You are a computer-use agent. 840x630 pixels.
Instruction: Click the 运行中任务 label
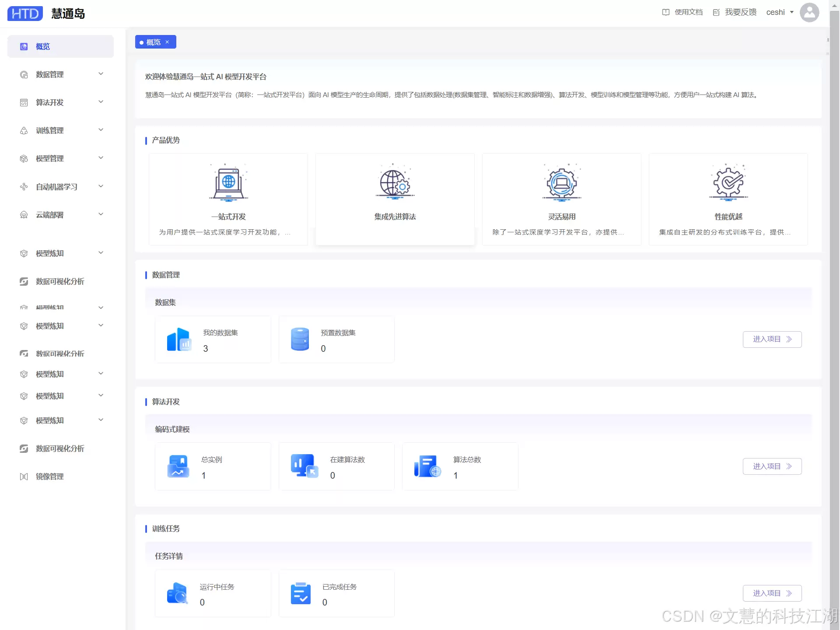[217, 587]
